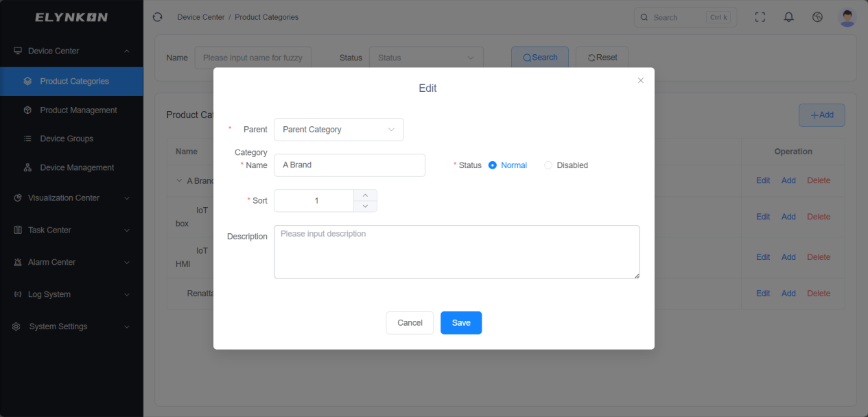The height and width of the screenshot is (417, 868).
Task: Open the user avatar menu
Action: pyautogui.click(x=847, y=17)
